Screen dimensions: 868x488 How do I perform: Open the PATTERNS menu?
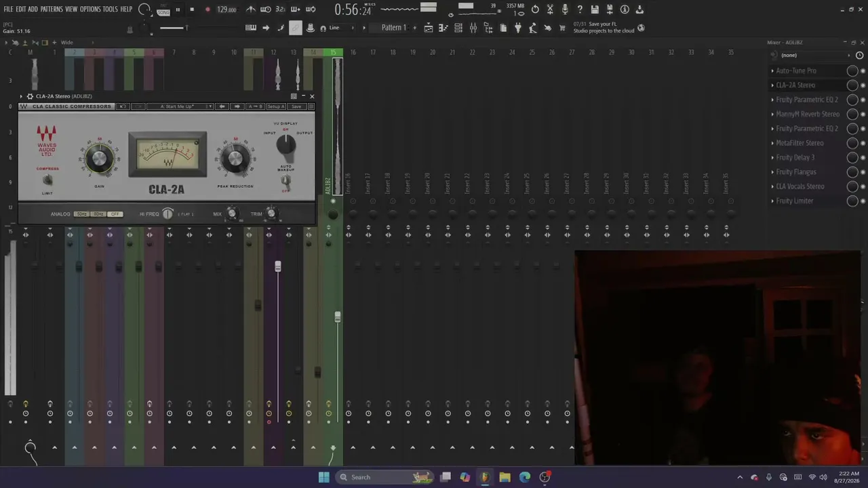pos(52,9)
